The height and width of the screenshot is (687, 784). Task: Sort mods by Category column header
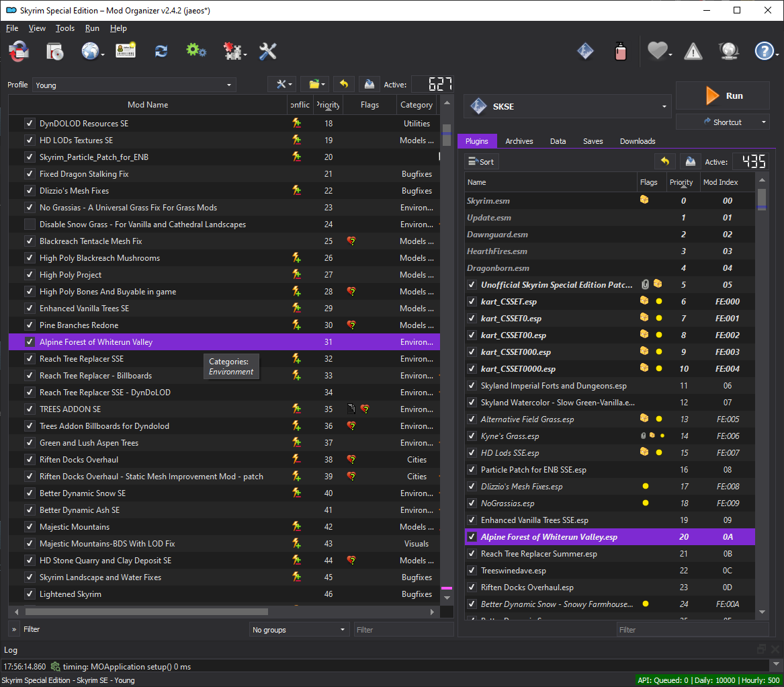tap(417, 105)
